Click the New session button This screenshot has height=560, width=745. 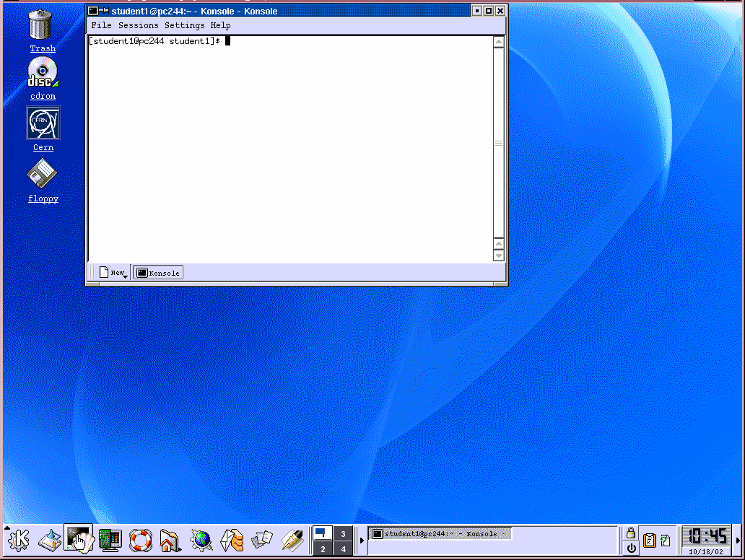[x=113, y=273]
